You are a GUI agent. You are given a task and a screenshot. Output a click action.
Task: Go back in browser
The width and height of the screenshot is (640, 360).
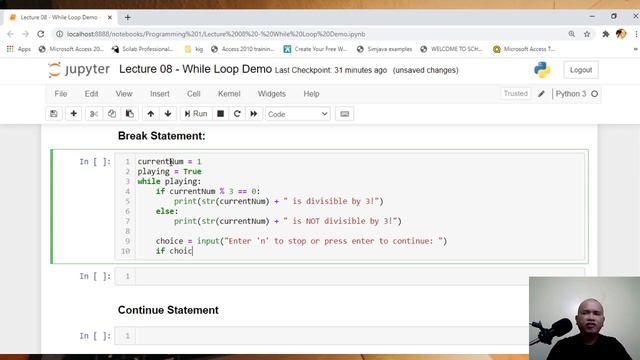10,34
